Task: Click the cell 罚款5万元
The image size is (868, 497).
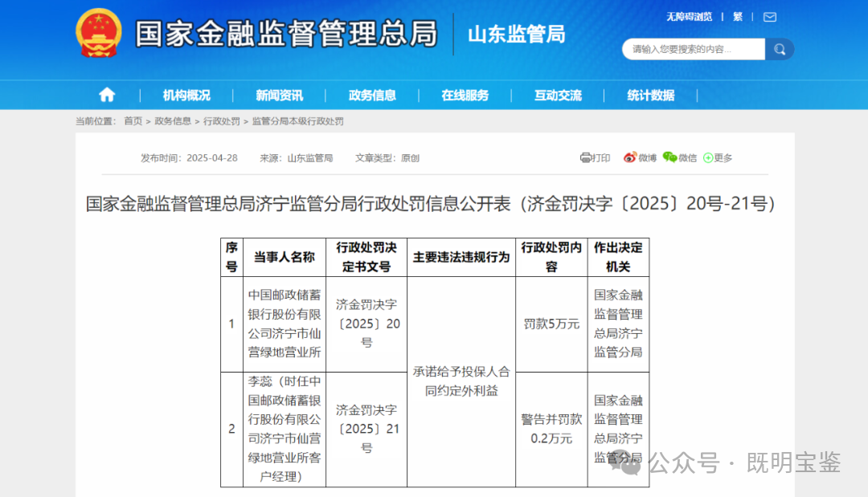Action: (551, 324)
